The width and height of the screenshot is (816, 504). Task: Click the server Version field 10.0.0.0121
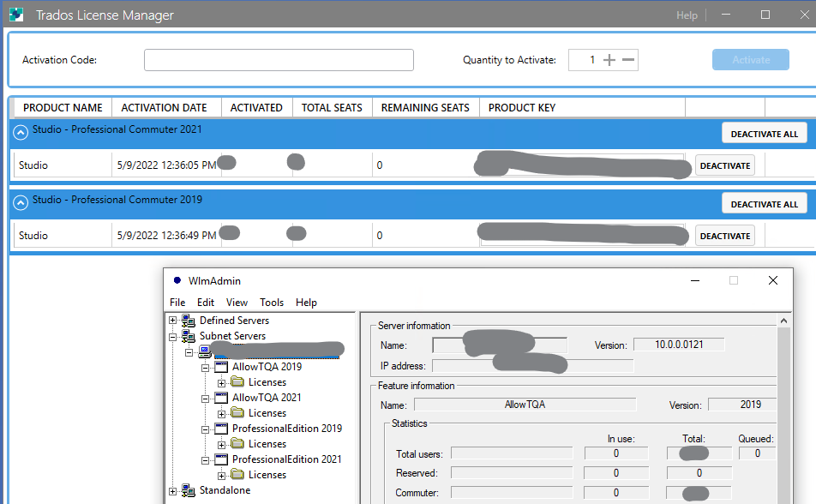point(679,345)
